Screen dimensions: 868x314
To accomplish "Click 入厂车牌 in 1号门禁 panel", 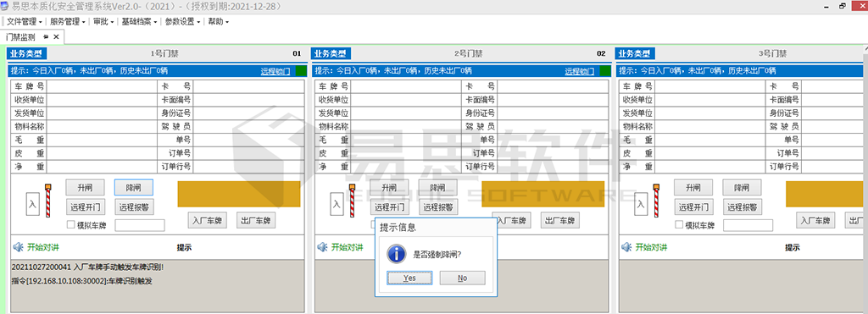I will click(x=207, y=220).
